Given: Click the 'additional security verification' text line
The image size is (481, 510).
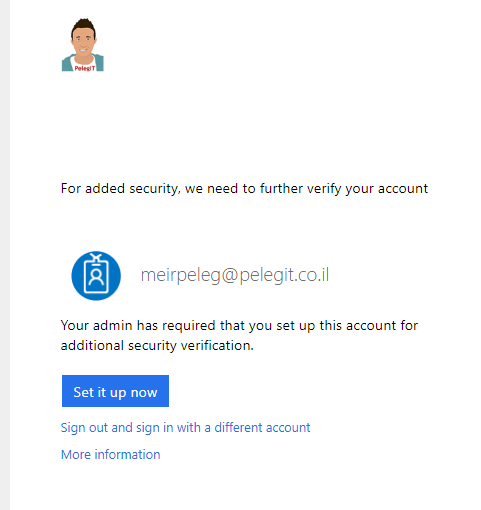Looking at the screenshot, I should [x=157, y=346].
